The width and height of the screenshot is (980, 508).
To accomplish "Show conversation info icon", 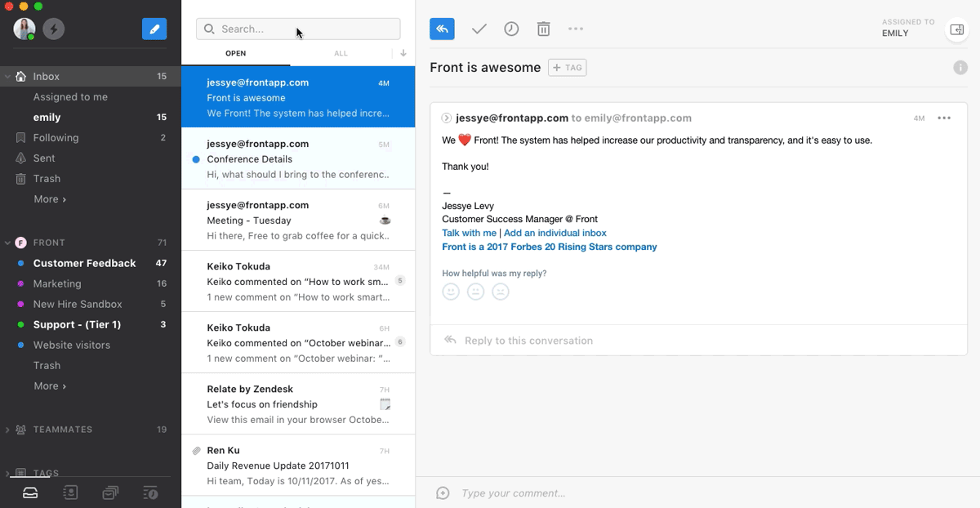I will (960, 67).
